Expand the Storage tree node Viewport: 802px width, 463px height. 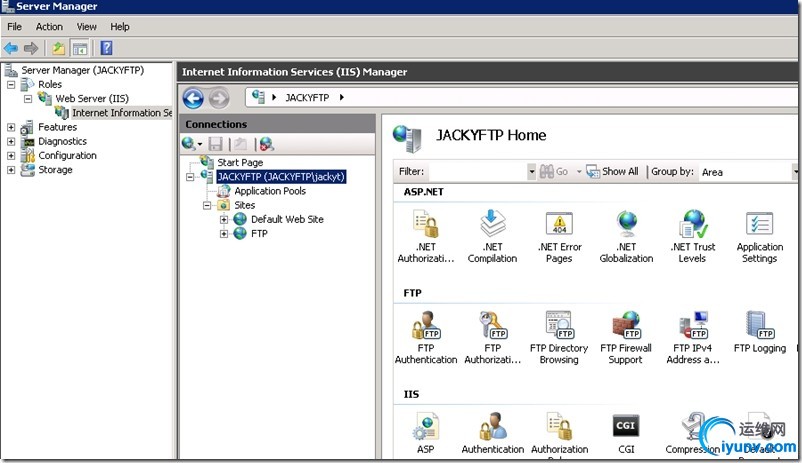(x=11, y=170)
